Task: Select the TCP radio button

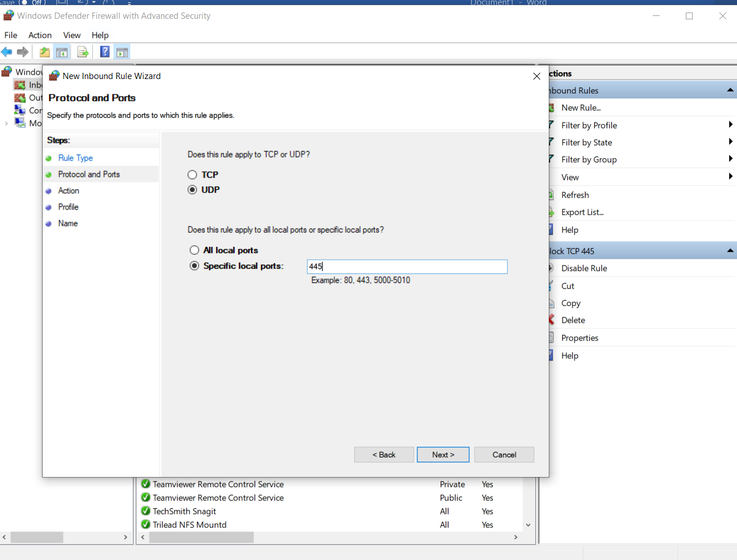Action: (192, 175)
